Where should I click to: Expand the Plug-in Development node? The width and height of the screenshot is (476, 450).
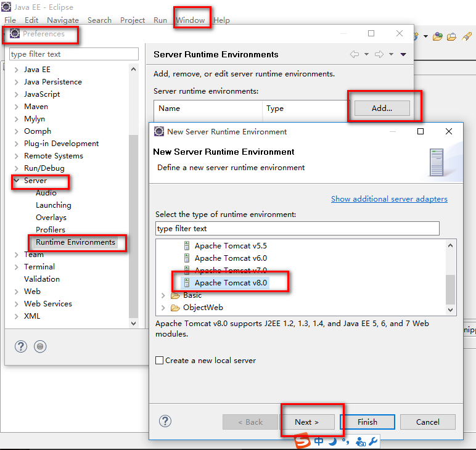coord(17,144)
